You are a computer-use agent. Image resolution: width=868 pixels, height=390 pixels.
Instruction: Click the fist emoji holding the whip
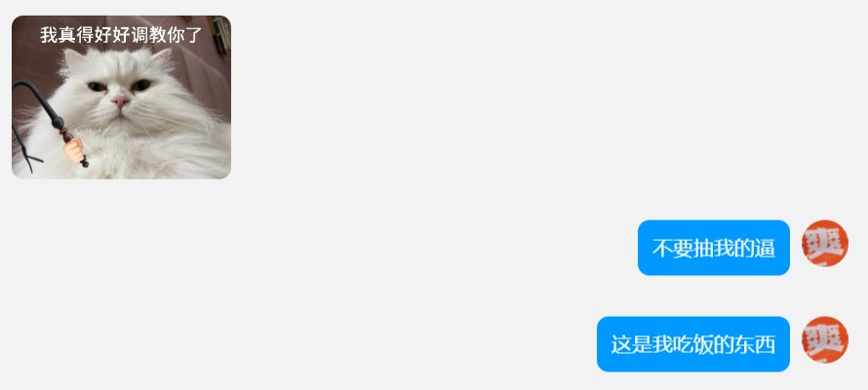[73, 150]
